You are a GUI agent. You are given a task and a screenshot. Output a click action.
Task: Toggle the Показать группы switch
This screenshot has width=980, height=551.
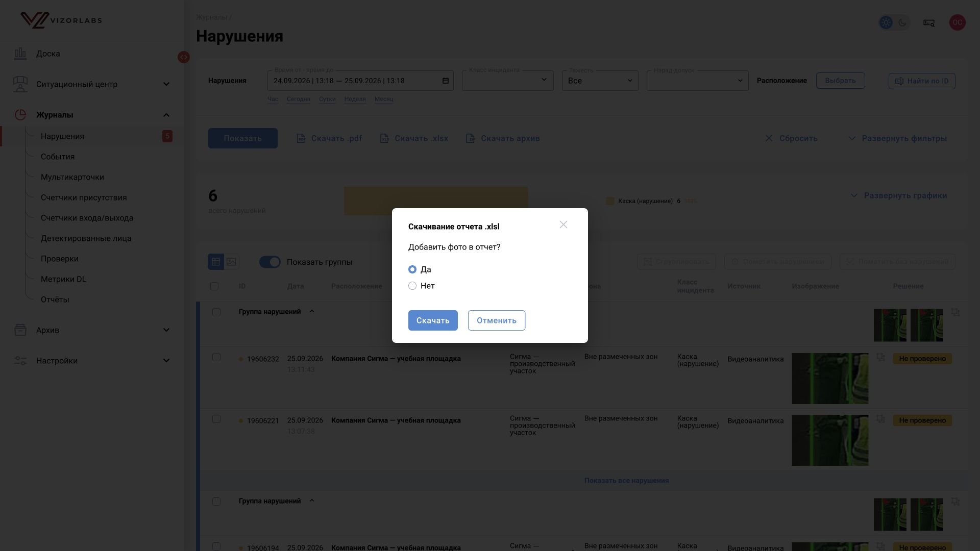coord(270,262)
